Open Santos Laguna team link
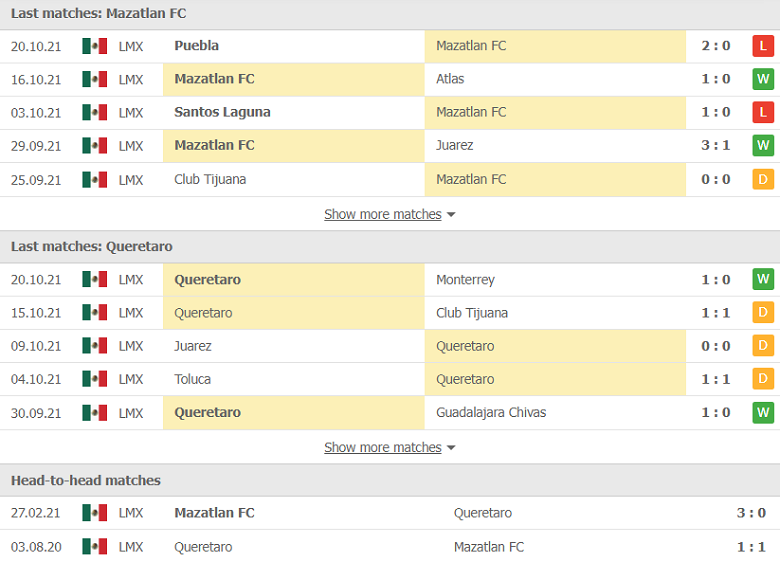780x562 pixels. (x=222, y=112)
